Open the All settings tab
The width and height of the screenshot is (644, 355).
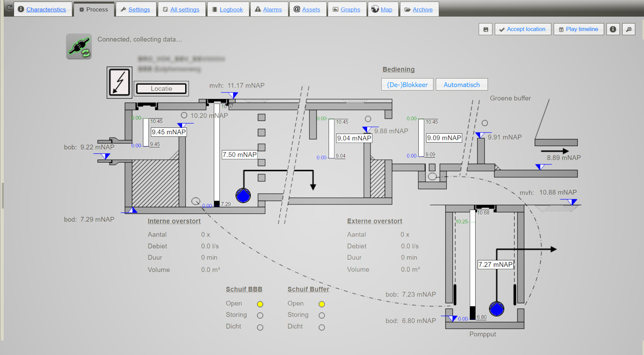pos(181,9)
